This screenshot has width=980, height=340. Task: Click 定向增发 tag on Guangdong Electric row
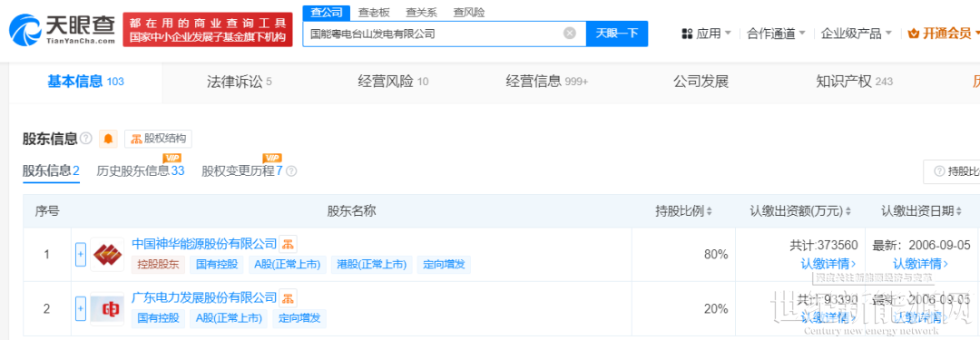click(x=299, y=318)
